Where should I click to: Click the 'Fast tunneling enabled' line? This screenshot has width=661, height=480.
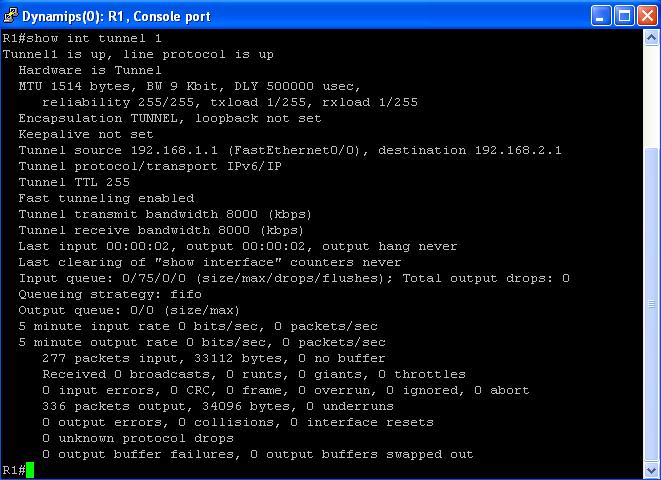pyautogui.click(x=106, y=198)
